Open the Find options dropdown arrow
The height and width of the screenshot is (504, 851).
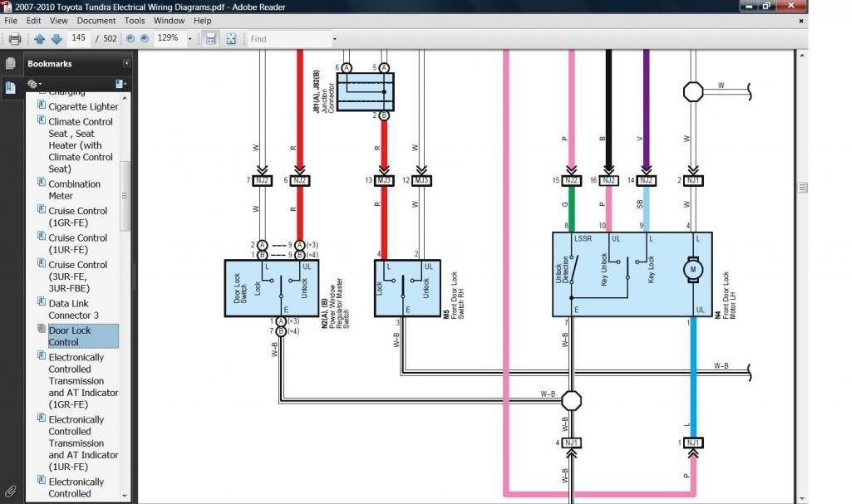pos(334,39)
